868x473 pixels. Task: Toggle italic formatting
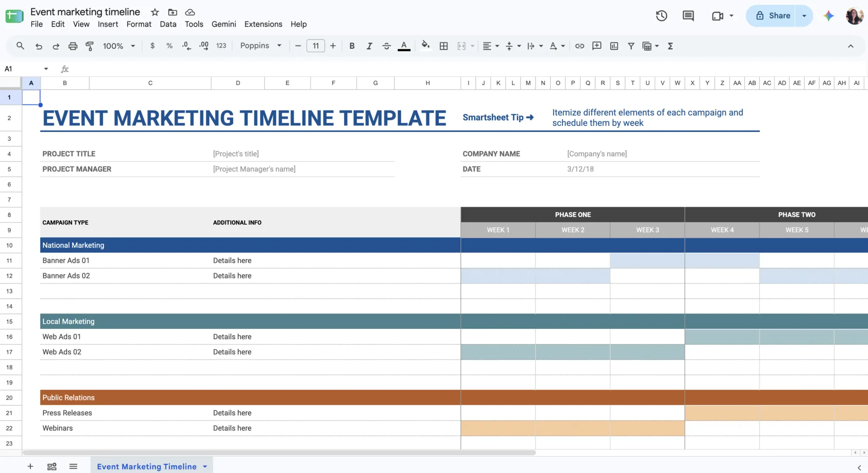point(369,46)
